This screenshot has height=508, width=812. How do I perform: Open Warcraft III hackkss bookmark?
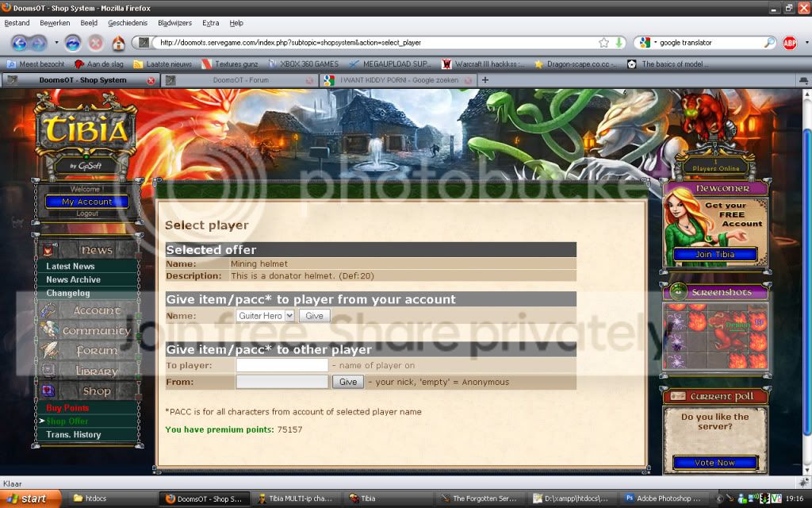483,63
